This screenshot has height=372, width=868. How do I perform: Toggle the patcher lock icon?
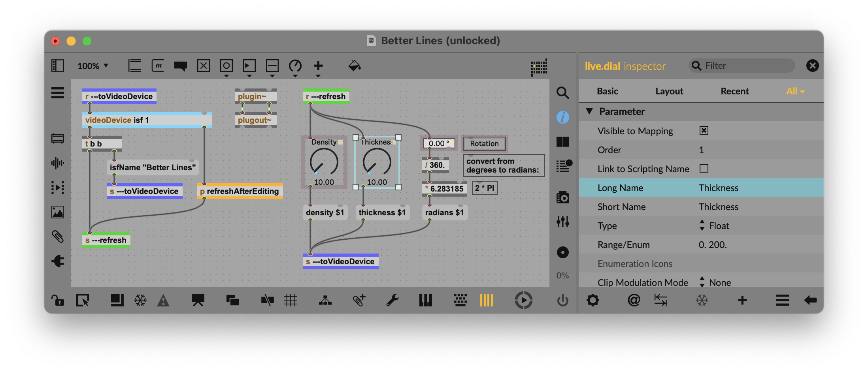tap(58, 301)
